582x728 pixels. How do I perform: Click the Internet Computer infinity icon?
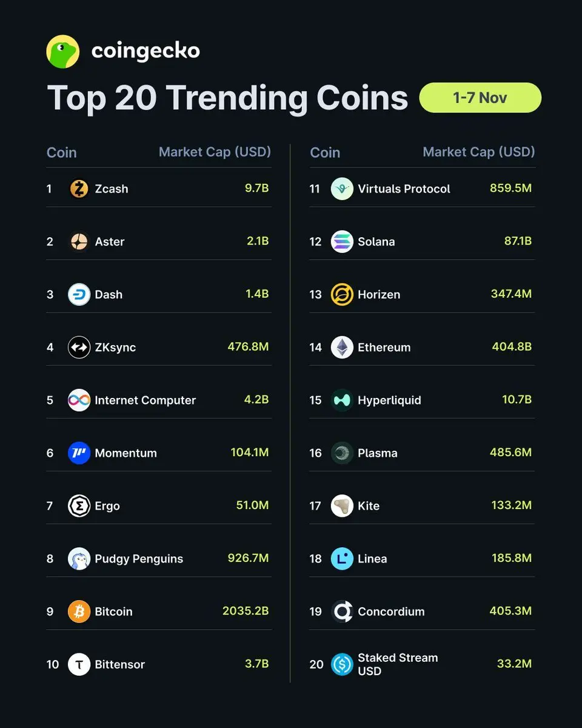click(x=79, y=400)
